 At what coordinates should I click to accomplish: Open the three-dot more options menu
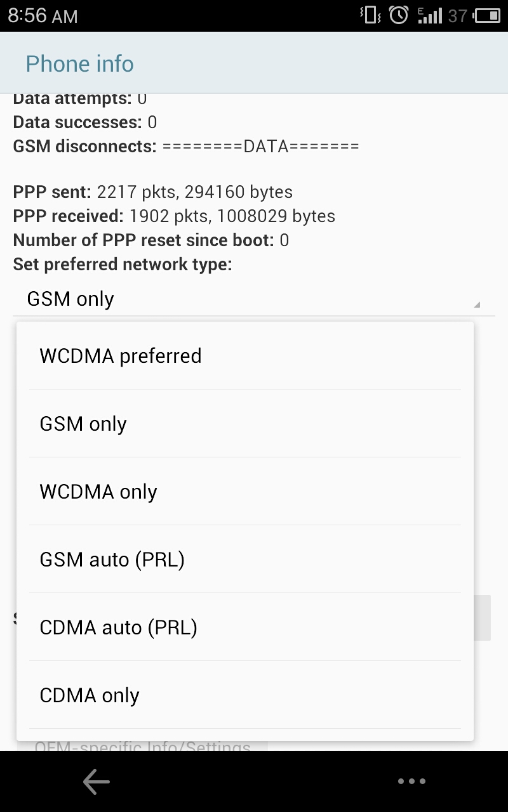[x=411, y=782]
